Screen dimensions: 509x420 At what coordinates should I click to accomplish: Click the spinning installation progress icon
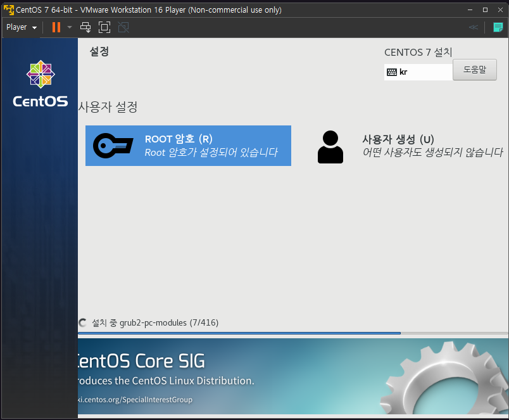pyautogui.click(x=82, y=322)
